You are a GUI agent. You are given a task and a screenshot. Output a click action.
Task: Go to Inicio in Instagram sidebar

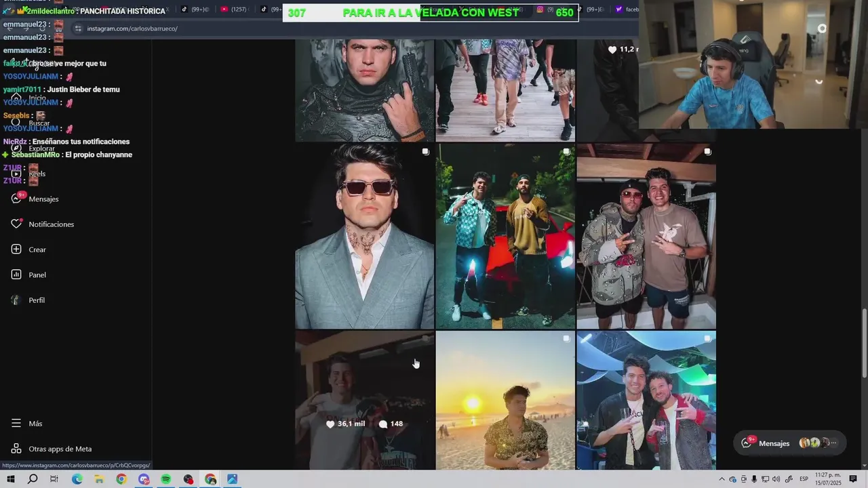pos(28,98)
